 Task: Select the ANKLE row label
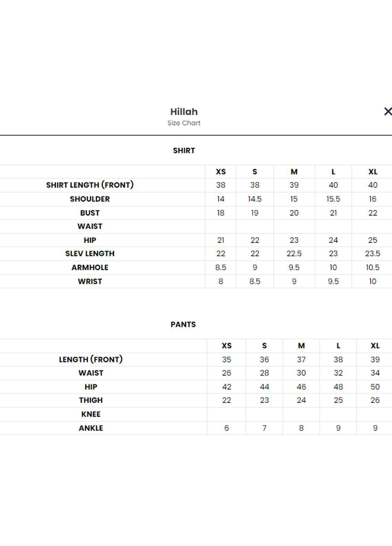pos(91,428)
